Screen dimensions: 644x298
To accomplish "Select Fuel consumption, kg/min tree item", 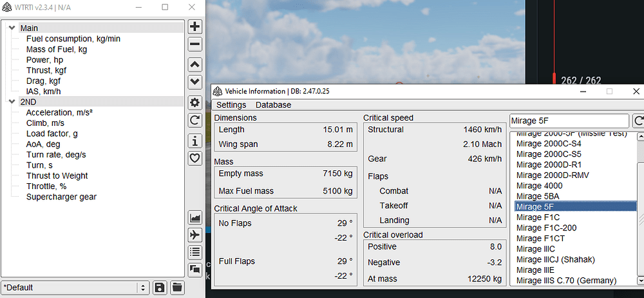I will click(x=73, y=39).
